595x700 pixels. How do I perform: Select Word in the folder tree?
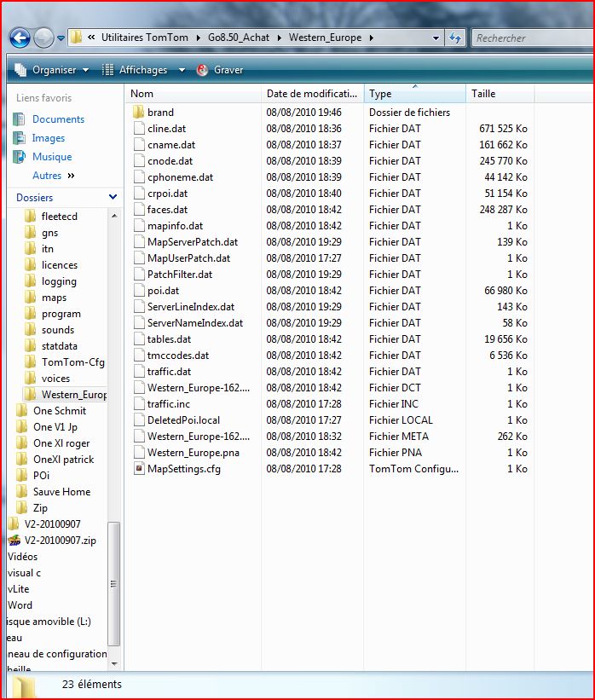coord(20,605)
